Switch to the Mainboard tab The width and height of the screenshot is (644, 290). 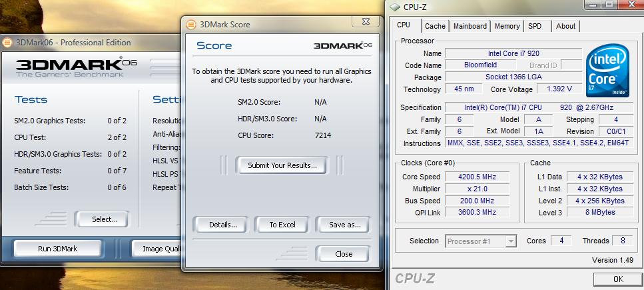pyautogui.click(x=470, y=26)
